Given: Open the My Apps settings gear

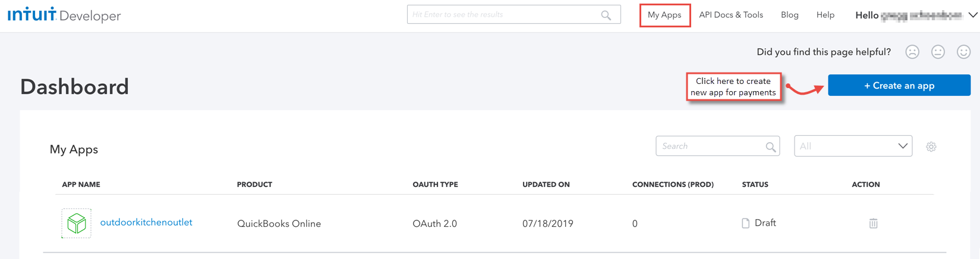Looking at the screenshot, I should coord(931,146).
